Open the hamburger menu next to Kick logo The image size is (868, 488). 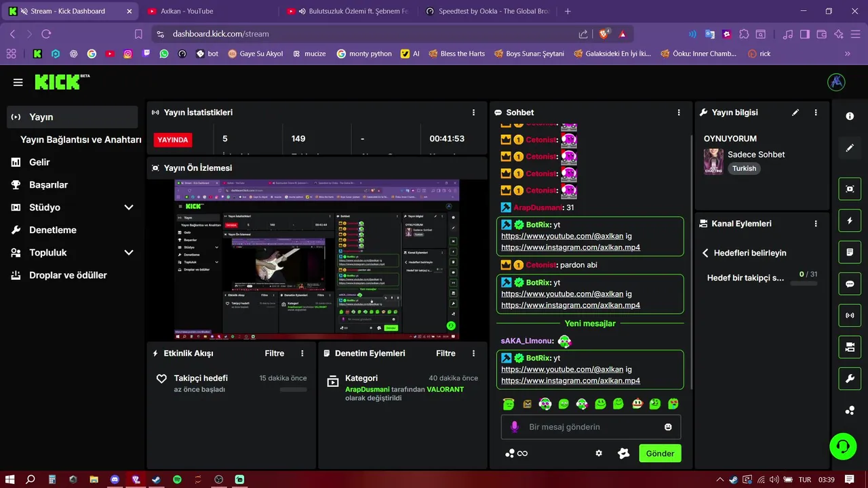pos(18,83)
